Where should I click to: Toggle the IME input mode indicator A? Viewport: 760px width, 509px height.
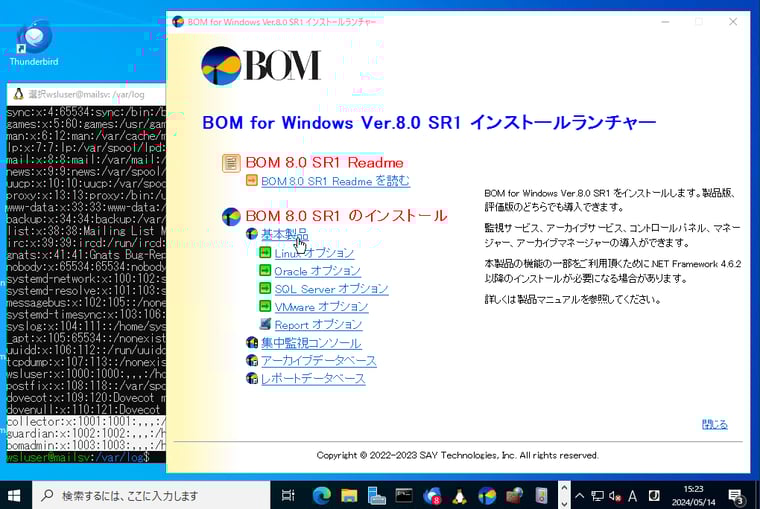(x=633, y=495)
